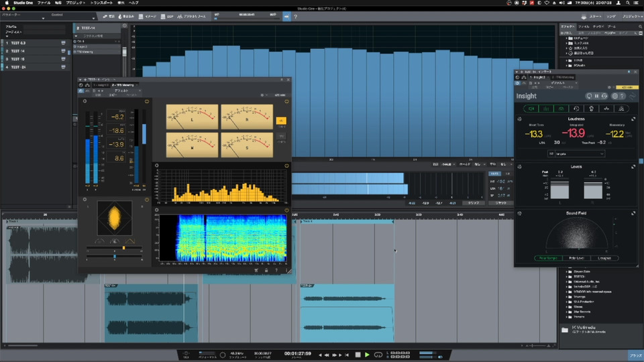The image size is (644, 362).
Task: Click the Burn toolbar item with flame
Action: [x=126, y=16]
